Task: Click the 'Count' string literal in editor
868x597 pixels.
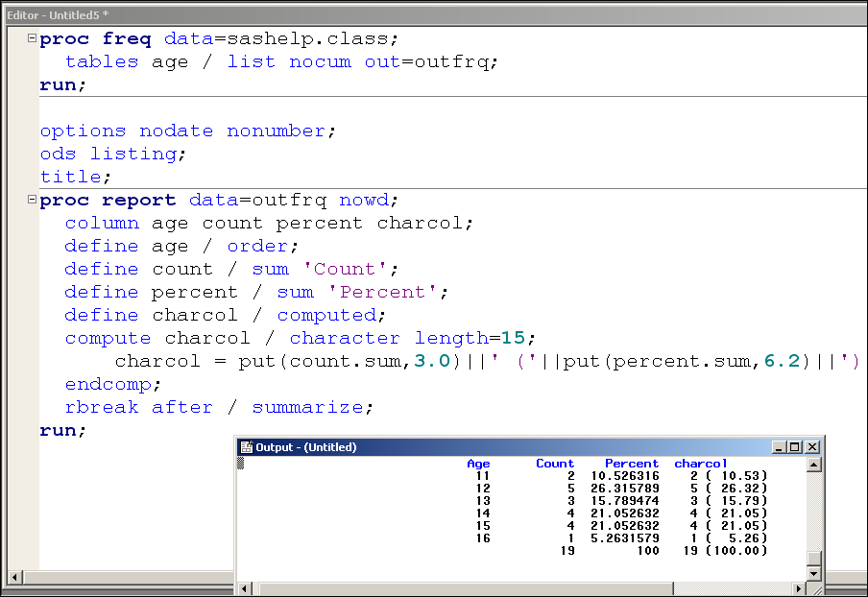Action: coord(345,269)
